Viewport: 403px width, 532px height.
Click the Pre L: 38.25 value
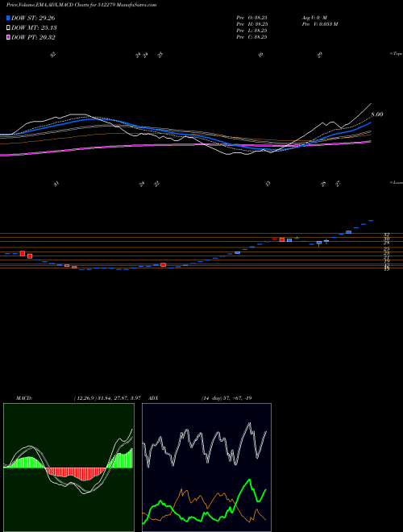[251, 31]
